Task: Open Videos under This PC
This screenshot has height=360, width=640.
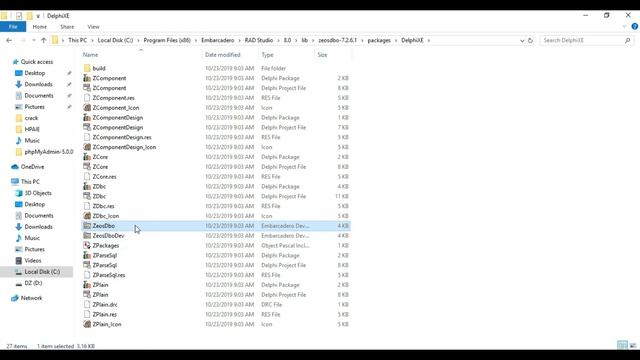Action: pyautogui.click(x=33, y=260)
